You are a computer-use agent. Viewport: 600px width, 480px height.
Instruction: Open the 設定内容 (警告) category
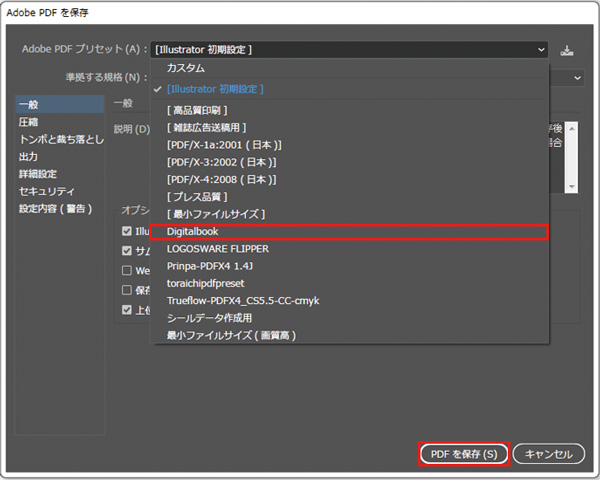pos(60,209)
